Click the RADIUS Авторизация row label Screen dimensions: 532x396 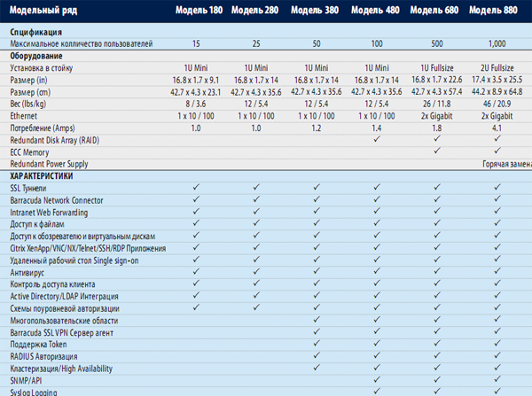click(x=43, y=357)
